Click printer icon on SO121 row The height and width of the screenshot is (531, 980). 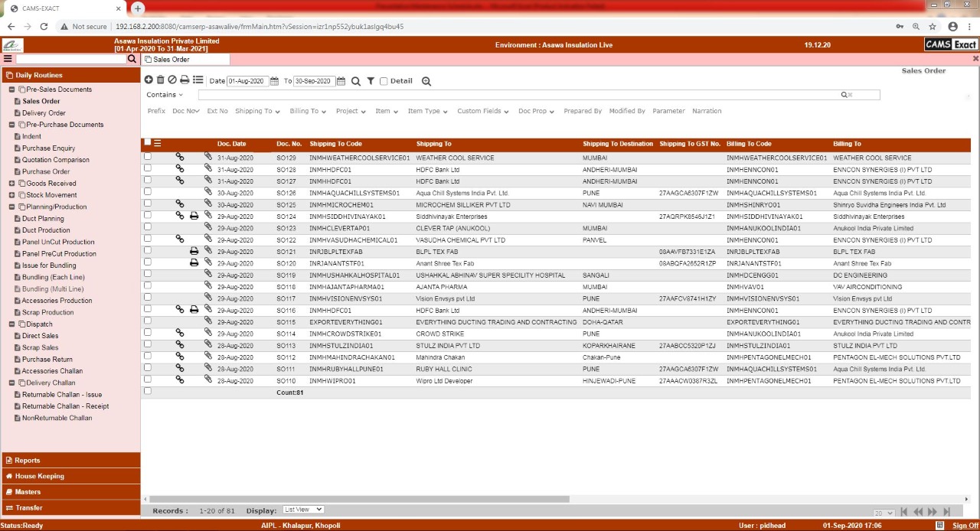(x=194, y=252)
